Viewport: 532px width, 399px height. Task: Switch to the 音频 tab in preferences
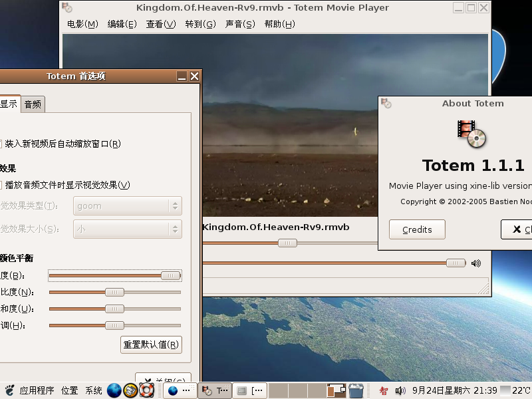pos(33,104)
